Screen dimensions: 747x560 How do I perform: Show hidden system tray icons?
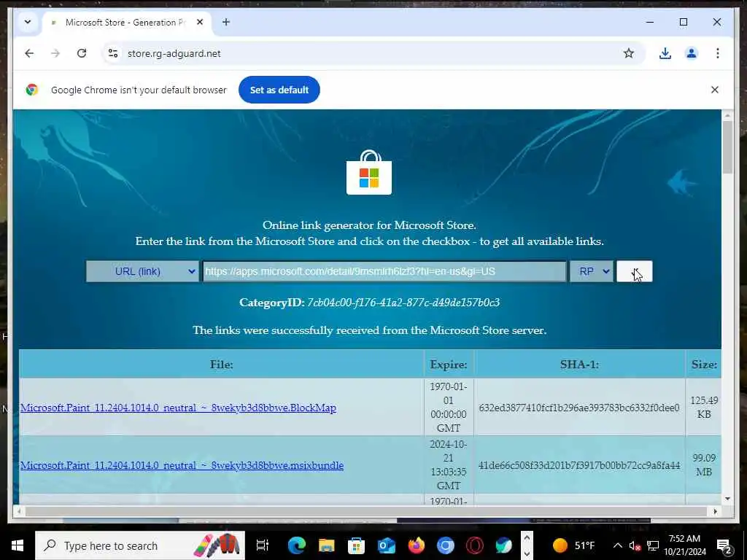tap(617, 545)
